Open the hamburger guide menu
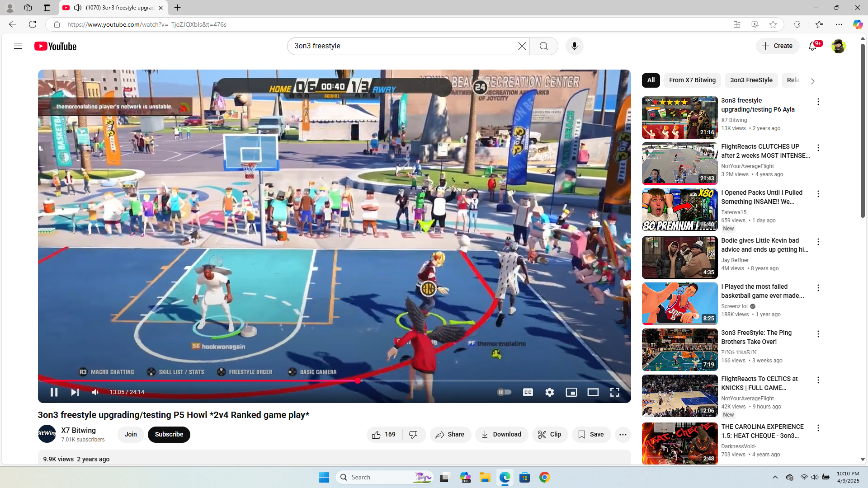This screenshot has width=868, height=488. [18, 46]
